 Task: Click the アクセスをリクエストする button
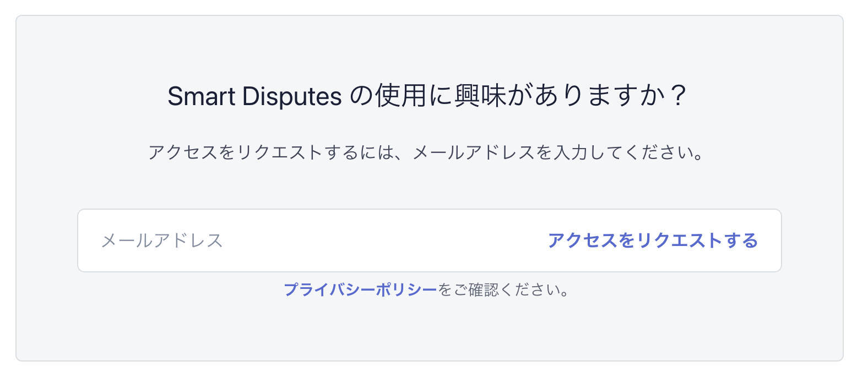point(653,240)
